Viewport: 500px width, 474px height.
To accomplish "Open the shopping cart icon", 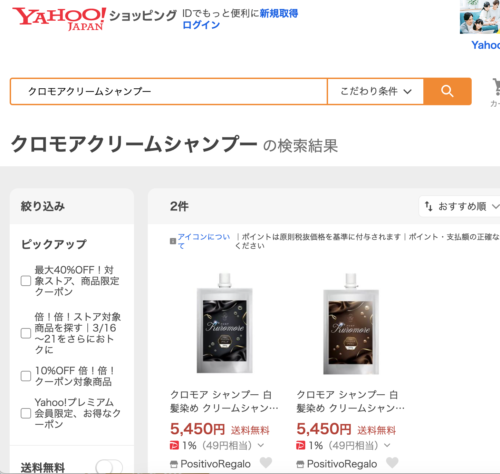I will coord(496,86).
